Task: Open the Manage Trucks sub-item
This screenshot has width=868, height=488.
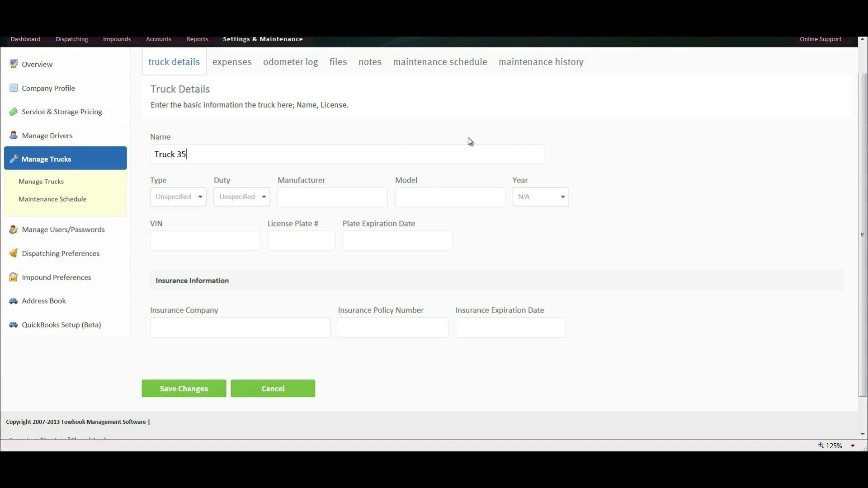Action: [x=41, y=182]
